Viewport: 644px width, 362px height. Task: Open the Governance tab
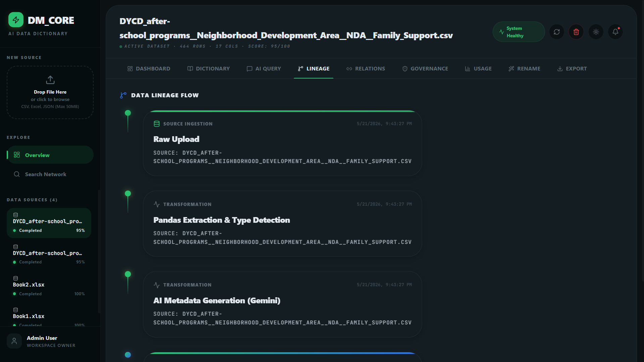click(x=425, y=68)
